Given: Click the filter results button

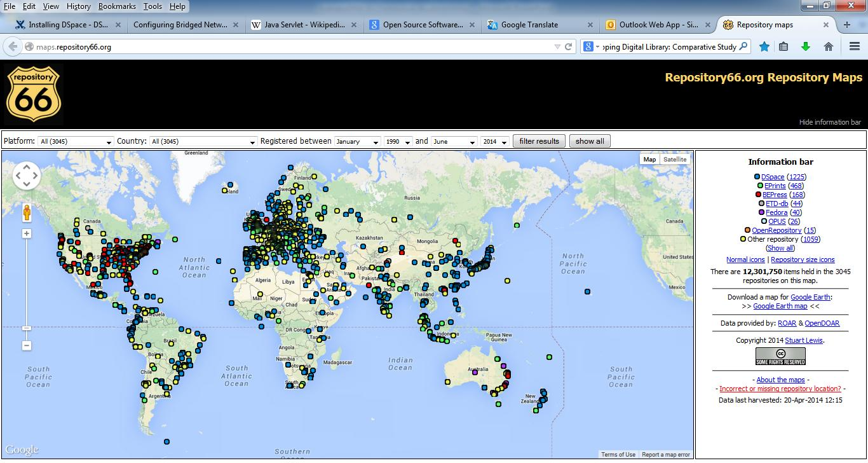Looking at the screenshot, I should (x=539, y=141).
